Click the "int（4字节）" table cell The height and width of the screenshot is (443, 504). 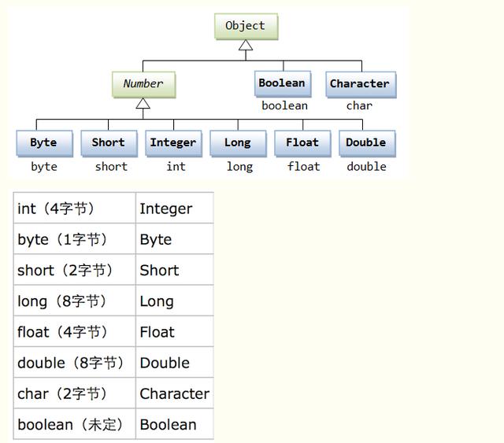tap(74, 209)
